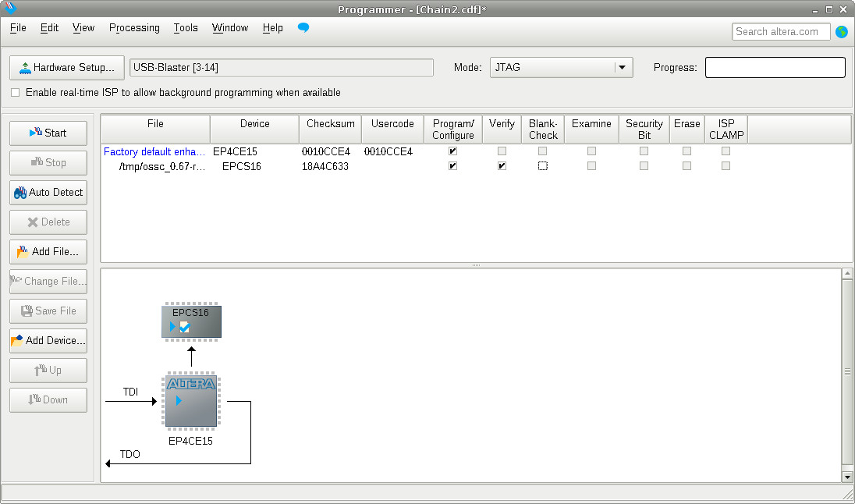This screenshot has height=504, width=855.
Task: Click the diagram scrollbar up arrow
Action: (847, 273)
